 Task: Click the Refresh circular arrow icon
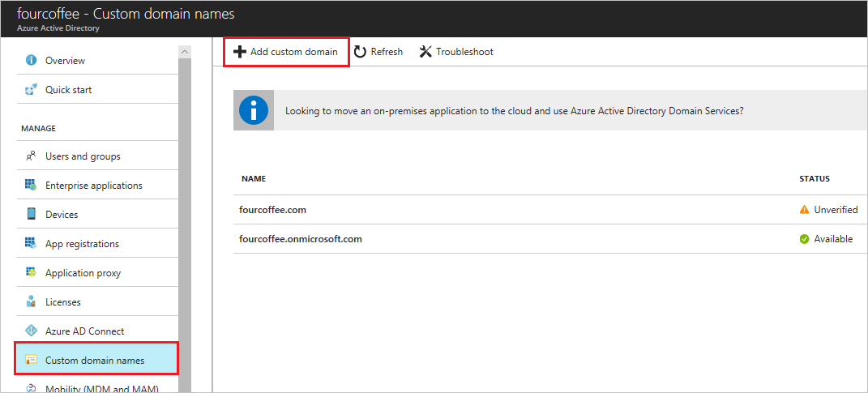(x=361, y=52)
